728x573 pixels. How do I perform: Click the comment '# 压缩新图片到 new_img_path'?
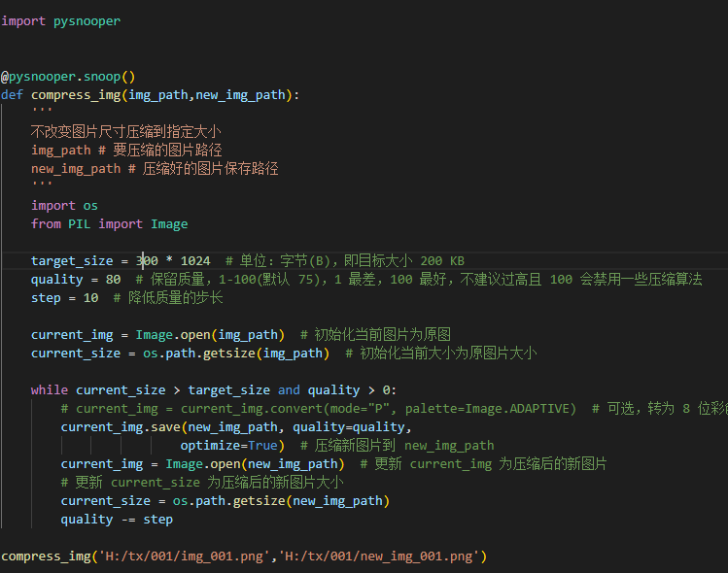pos(398,446)
